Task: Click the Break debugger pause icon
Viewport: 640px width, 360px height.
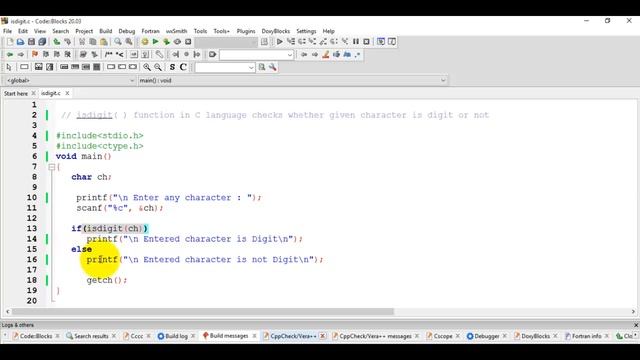Action: pos(356,42)
